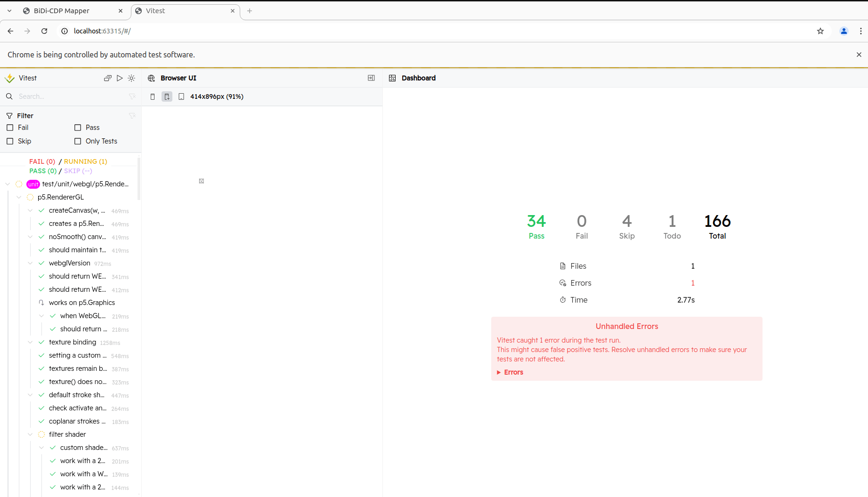Click the icon beside the Errors row
The width and height of the screenshot is (868, 497).
click(563, 283)
